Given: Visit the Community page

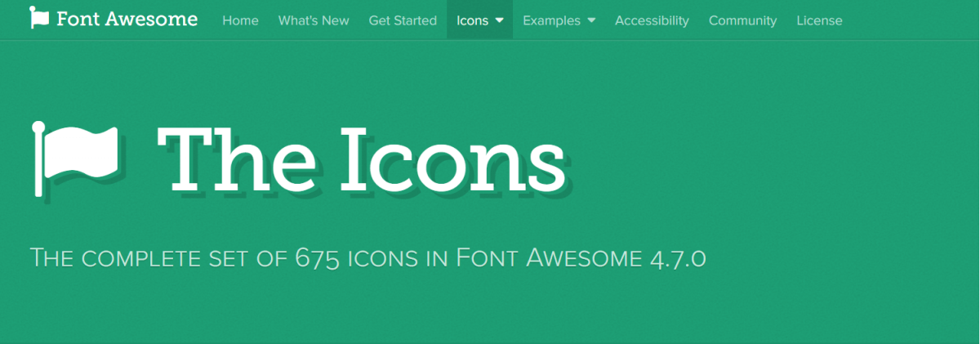Looking at the screenshot, I should click(742, 20).
